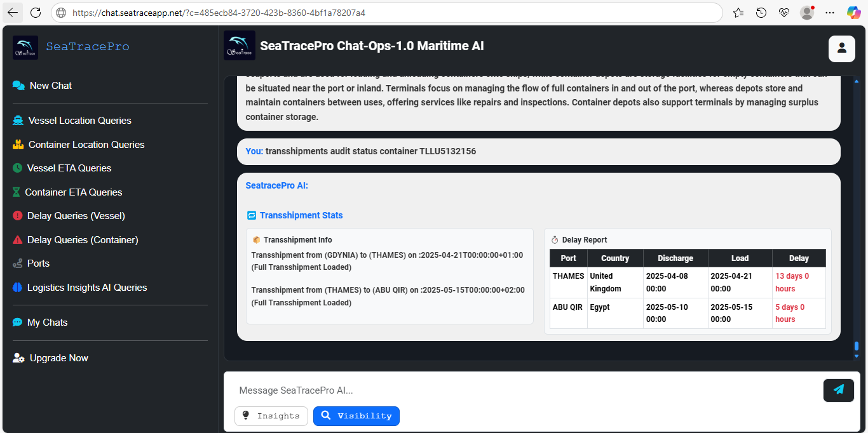This screenshot has width=868, height=433.
Task: Send message with paper plane button
Action: coord(839,390)
